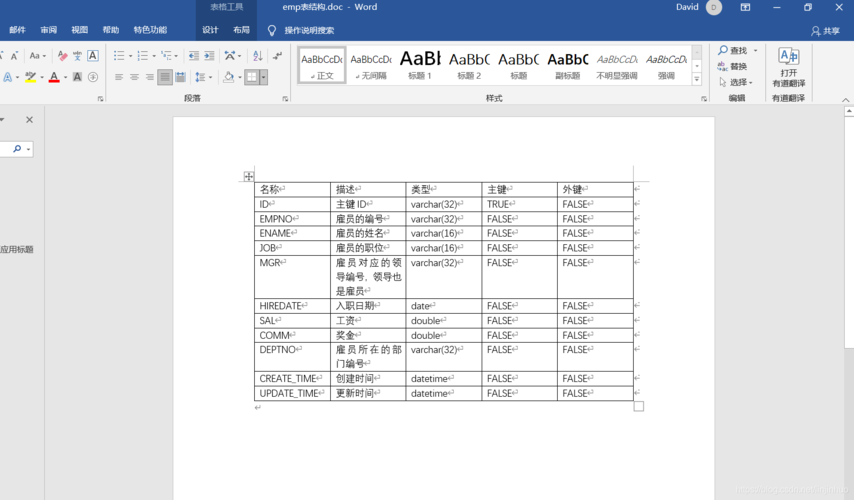
Task: Click the Ribbon Display Options icon
Action: point(745,7)
